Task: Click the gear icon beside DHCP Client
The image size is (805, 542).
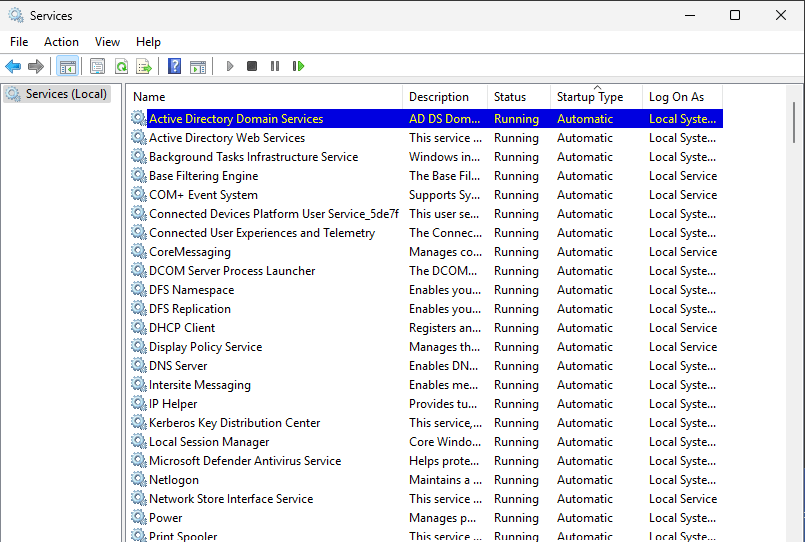Action: [x=139, y=328]
